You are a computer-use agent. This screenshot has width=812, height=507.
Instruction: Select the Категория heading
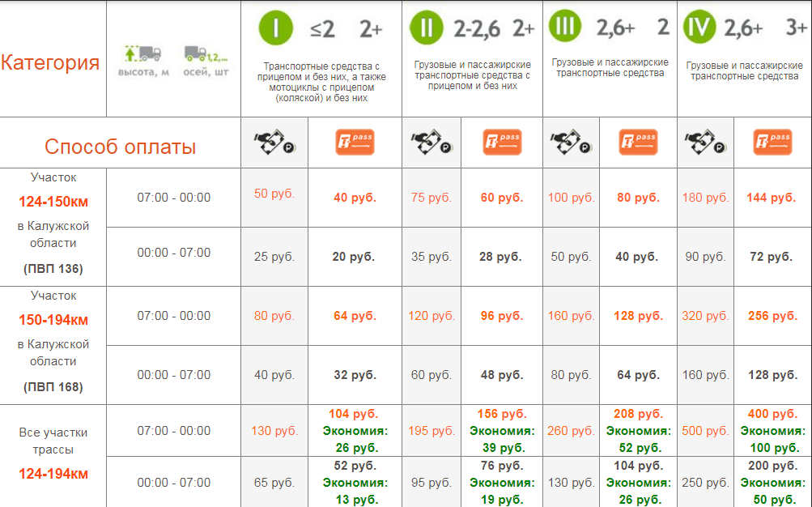(50, 62)
